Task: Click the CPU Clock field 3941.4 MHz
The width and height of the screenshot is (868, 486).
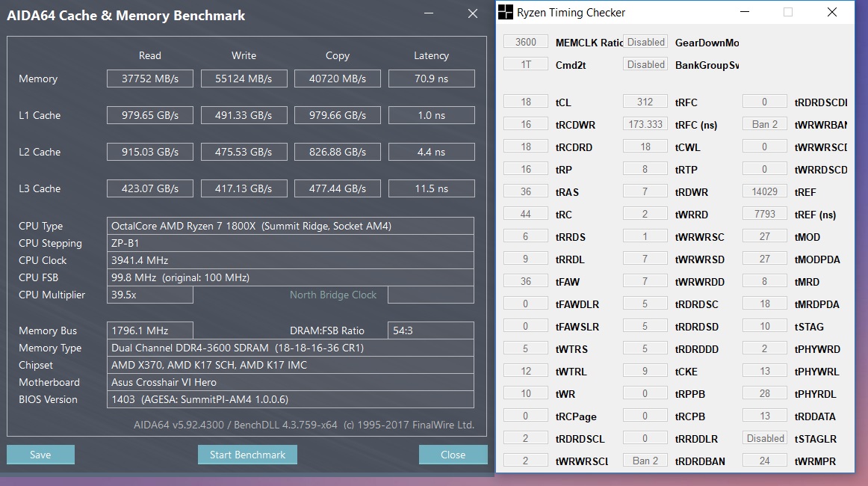Action: pos(290,260)
